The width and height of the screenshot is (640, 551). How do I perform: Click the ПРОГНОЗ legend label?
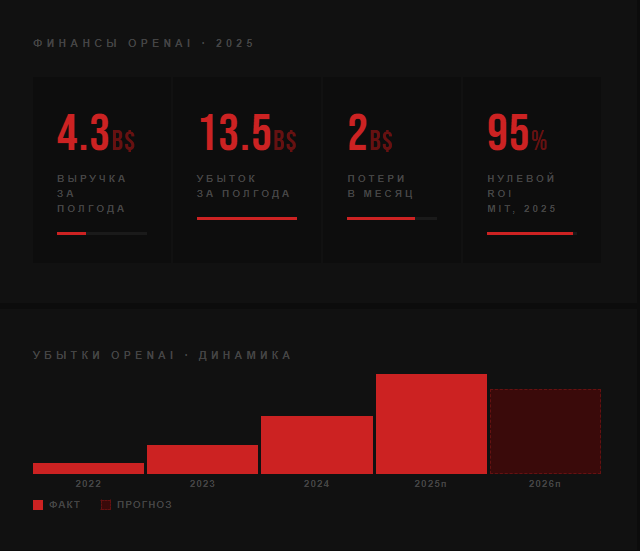coord(144,505)
